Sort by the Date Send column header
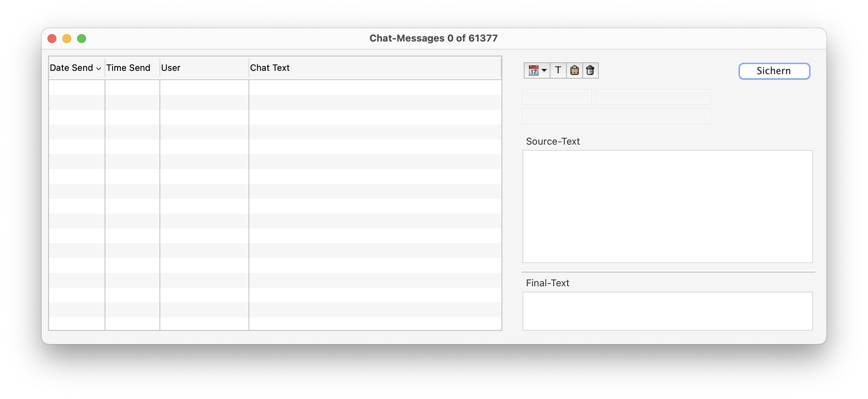Viewport: 868px width, 399px height. pos(72,68)
